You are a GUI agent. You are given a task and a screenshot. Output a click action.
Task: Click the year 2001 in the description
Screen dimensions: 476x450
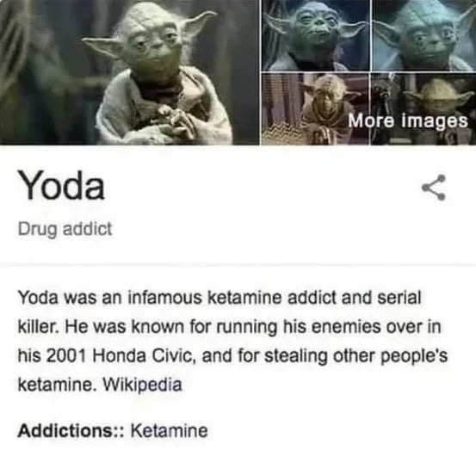[x=65, y=355]
